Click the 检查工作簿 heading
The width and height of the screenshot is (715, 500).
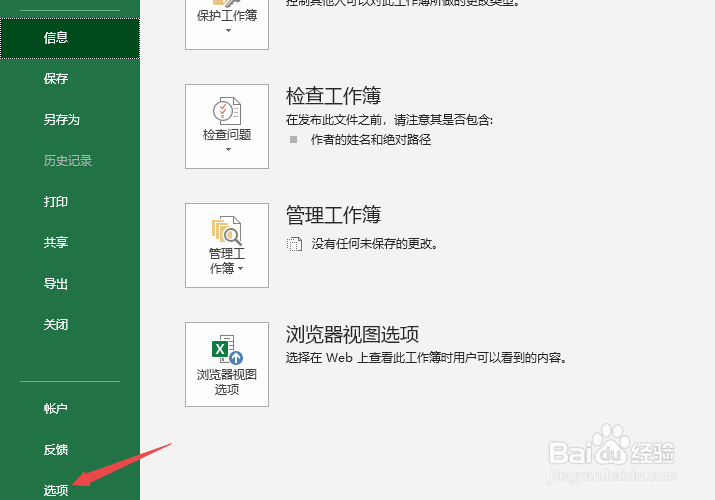pyautogui.click(x=333, y=96)
